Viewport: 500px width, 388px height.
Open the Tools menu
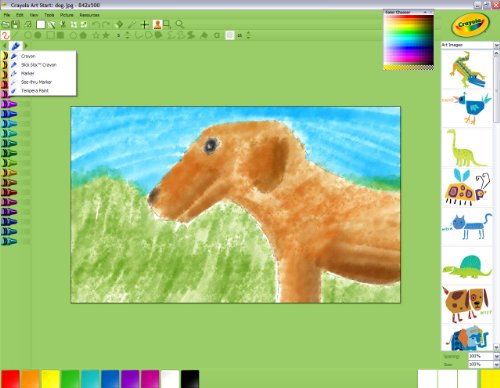pyautogui.click(x=49, y=15)
